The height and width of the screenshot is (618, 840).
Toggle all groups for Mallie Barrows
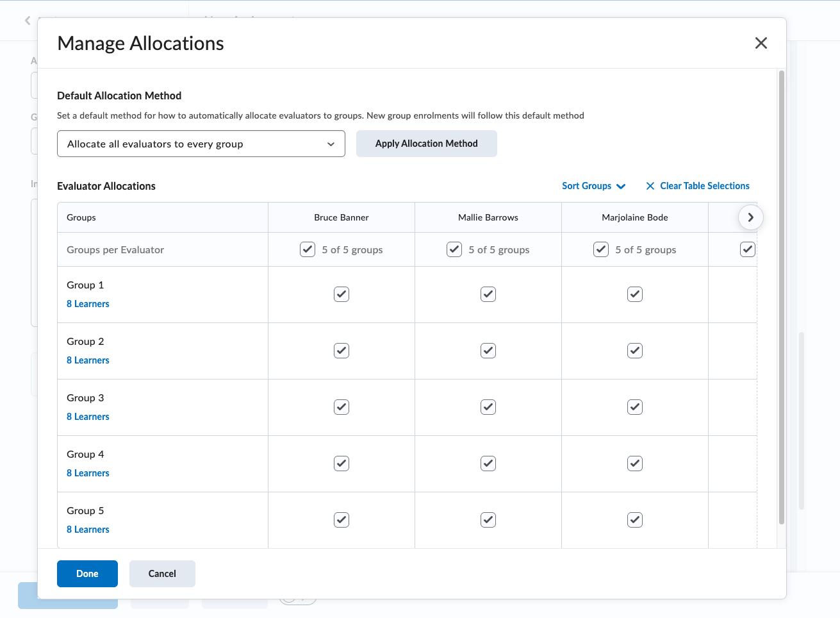coord(454,249)
